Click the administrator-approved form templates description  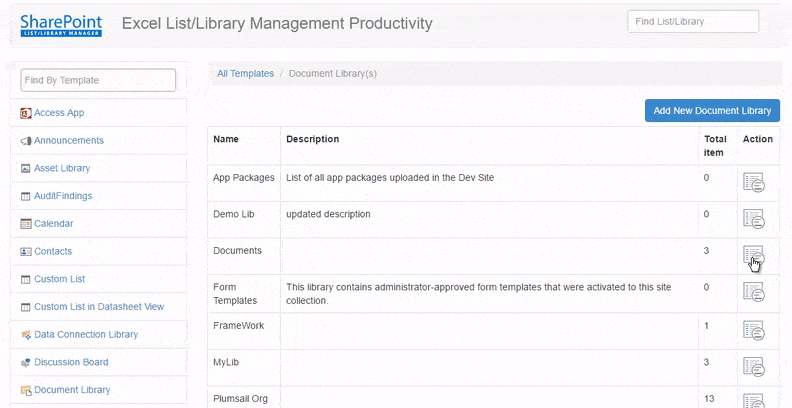click(479, 294)
